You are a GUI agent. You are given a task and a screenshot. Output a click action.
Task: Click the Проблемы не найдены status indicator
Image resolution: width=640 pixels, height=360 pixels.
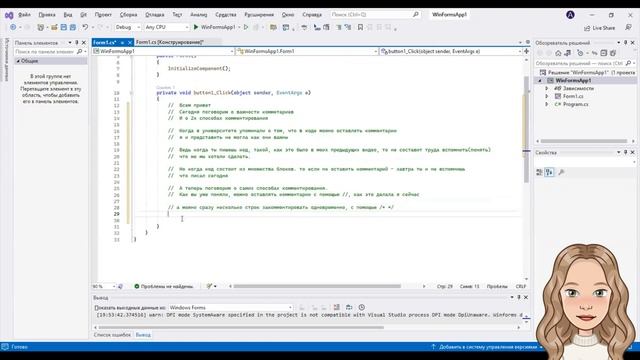pyautogui.click(x=164, y=287)
